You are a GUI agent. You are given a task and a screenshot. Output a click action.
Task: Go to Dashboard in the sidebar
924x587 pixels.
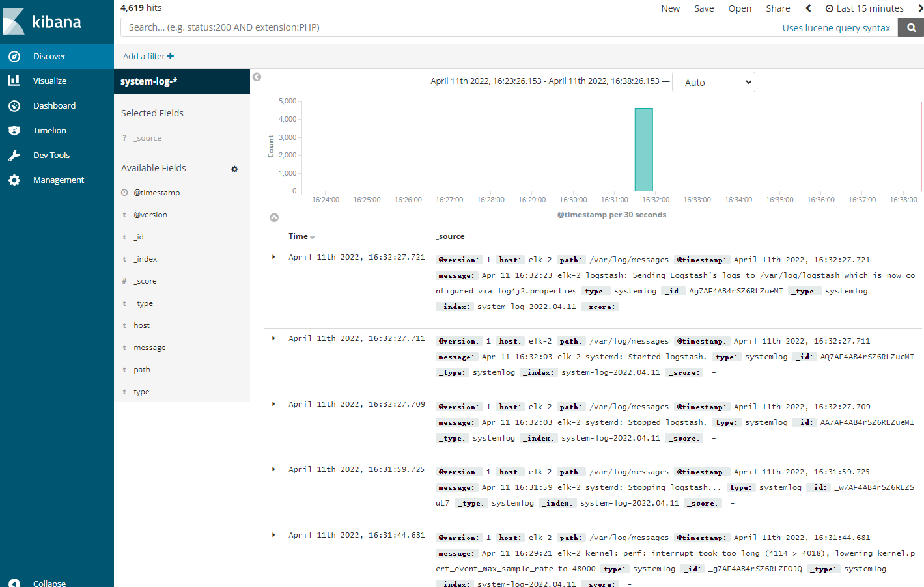click(54, 106)
